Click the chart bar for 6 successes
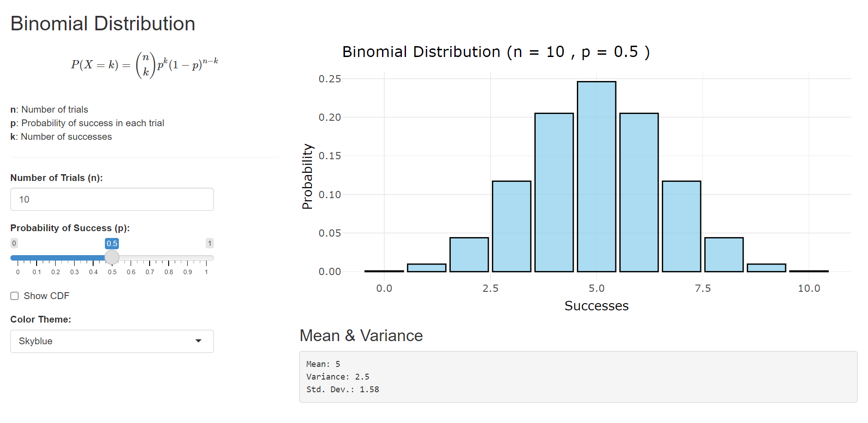 coord(639,192)
